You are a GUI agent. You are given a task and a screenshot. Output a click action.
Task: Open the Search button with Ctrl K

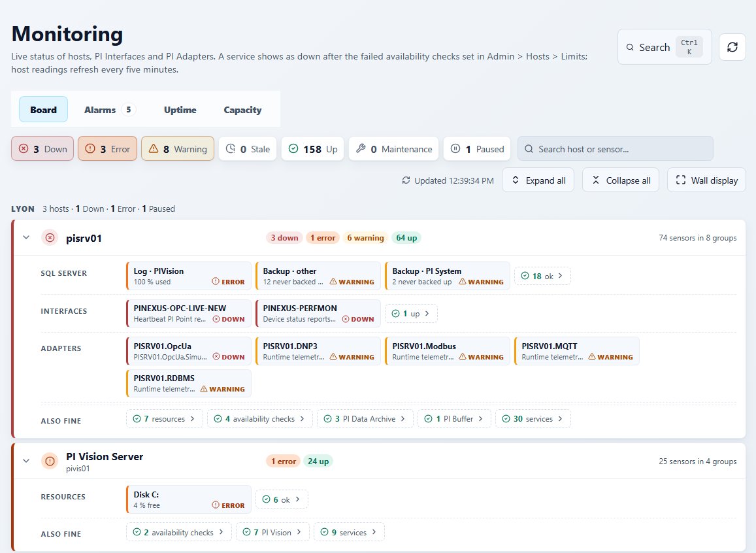pyautogui.click(x=665, y=47)
